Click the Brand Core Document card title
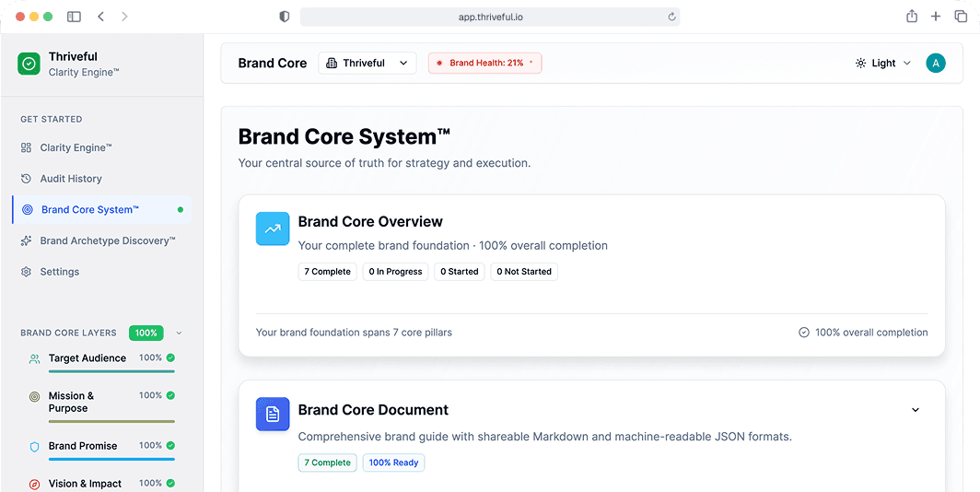Image resolution: width=980 pixels, height=492 pixels. point(373,410)
